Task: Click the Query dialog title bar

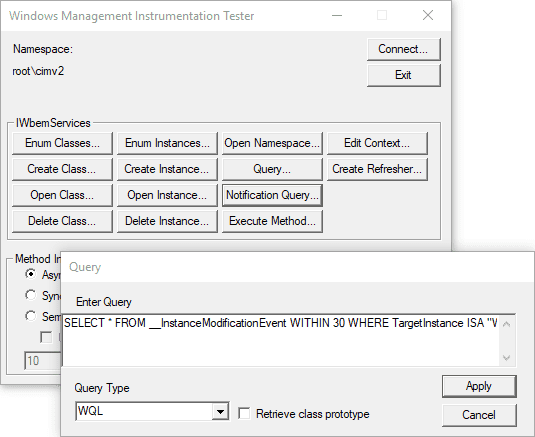Action: pos(297,267)
